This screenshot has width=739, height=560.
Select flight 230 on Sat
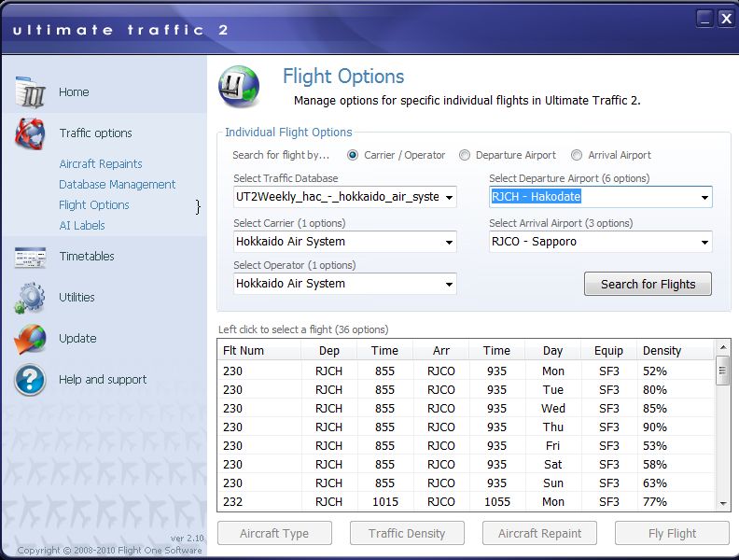pos(467,465)
